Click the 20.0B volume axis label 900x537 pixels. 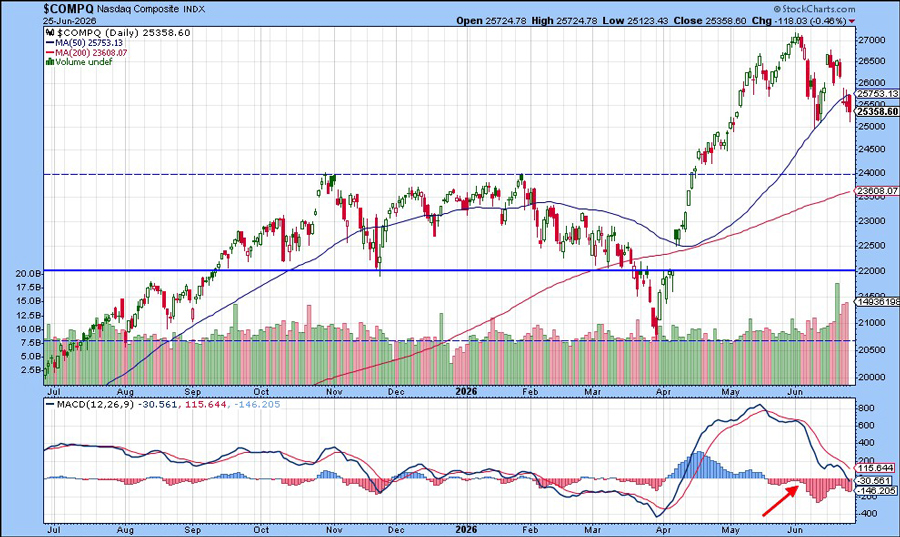(29, 274)
